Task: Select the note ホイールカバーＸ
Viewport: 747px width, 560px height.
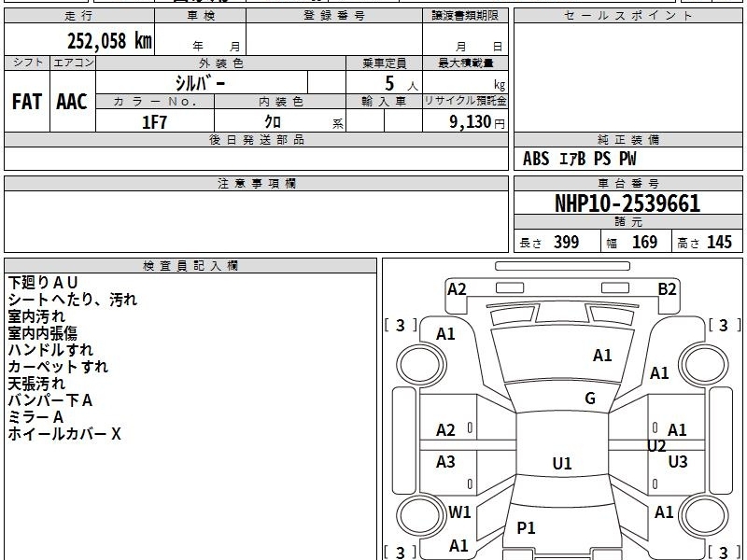Action: tap(64, 434)
